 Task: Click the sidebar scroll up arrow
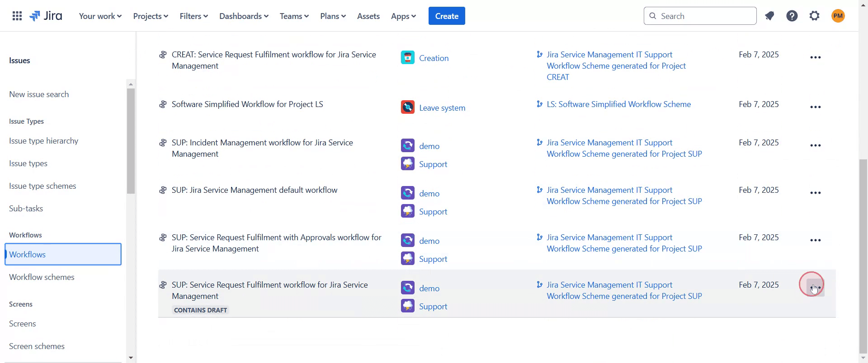pyautogui.click(x=131, y=84)
